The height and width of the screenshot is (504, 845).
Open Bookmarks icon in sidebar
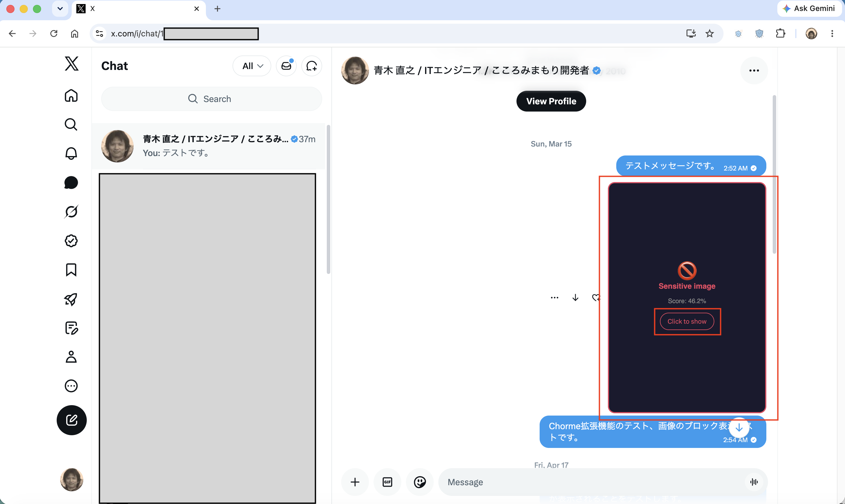(71, 270)
